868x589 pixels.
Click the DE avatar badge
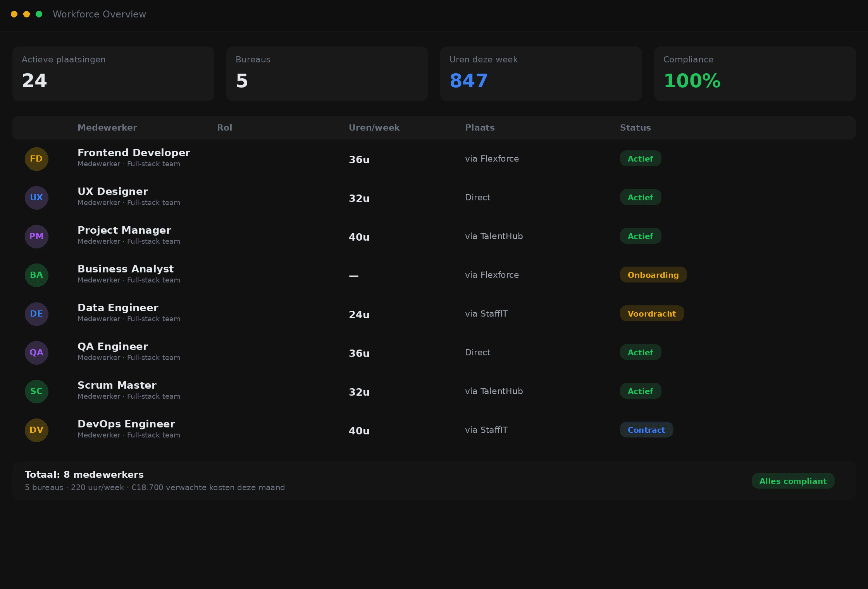click(36, 314)
